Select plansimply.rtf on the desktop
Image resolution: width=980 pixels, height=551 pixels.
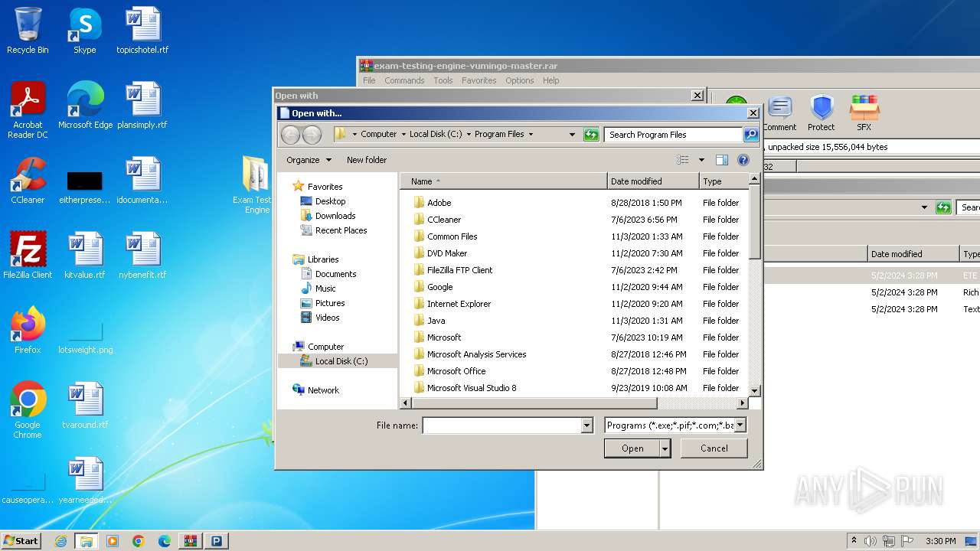(142, 106)
